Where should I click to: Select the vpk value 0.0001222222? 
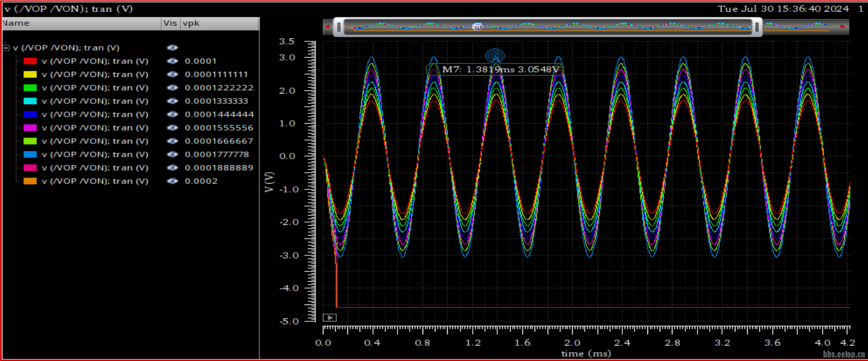pyautogui.click(x=219, y=88)
